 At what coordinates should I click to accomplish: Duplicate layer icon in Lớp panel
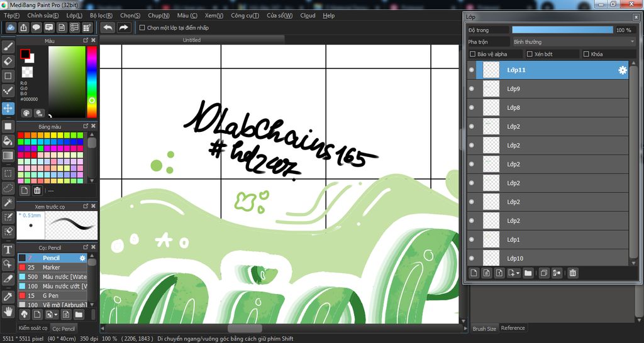544,273
